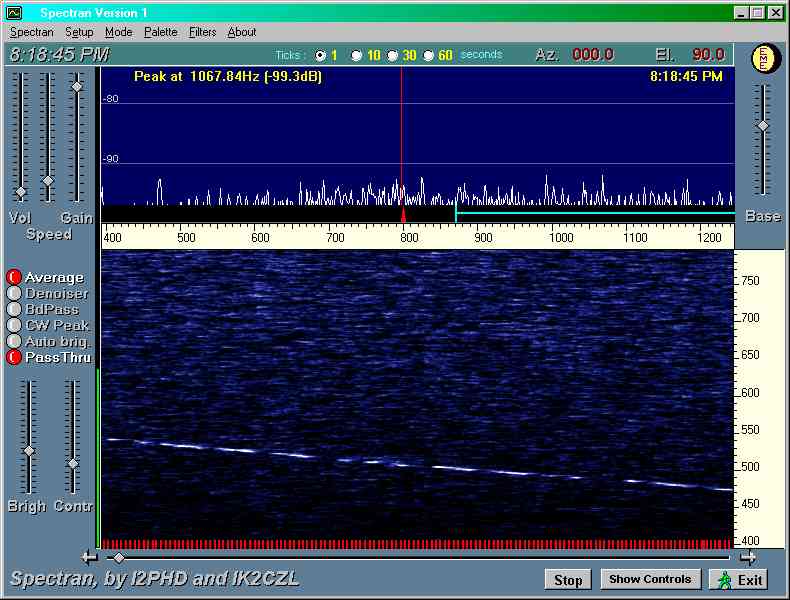This screenshot has width=790, height=600.
Task: Enable Auto brightness
Action: 14,342
